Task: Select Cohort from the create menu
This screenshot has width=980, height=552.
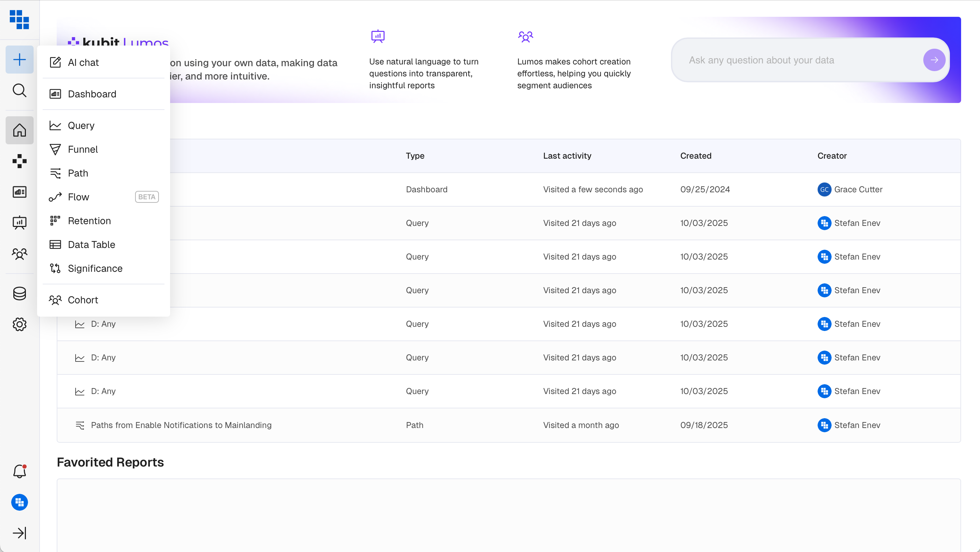Action: pyautogui.click(x=83, y=300)
